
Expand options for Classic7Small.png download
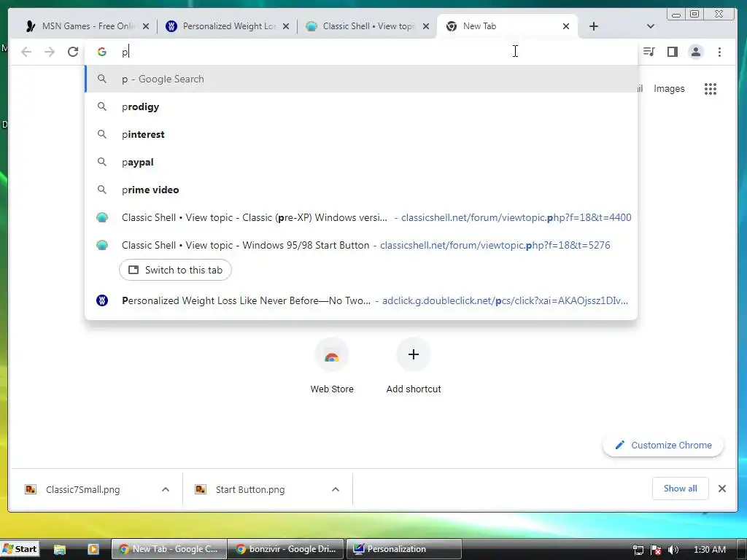(166, 489)
